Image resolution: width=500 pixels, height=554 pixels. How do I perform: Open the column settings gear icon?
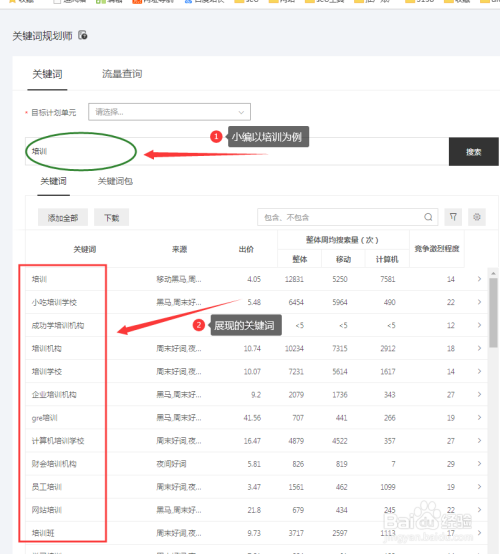477,217
